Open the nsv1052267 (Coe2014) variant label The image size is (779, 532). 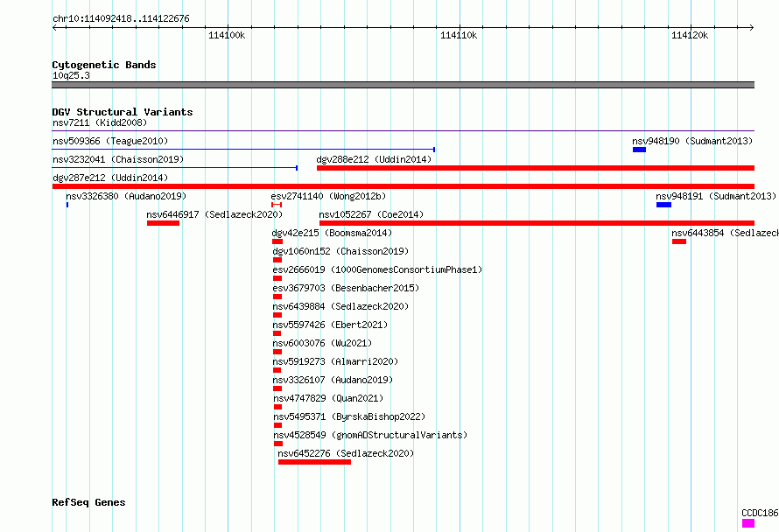371,214
